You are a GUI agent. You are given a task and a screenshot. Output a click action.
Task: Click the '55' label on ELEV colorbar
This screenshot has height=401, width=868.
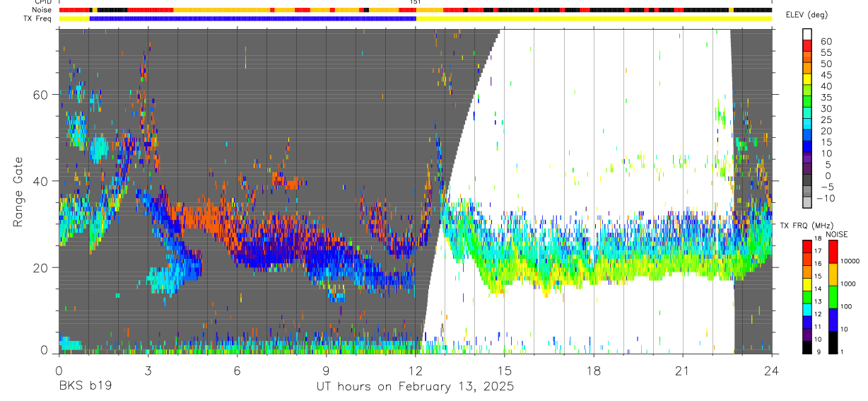(826, 53)
